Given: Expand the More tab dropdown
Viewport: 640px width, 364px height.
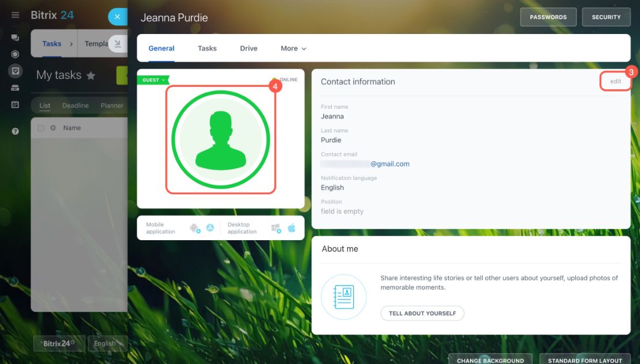Looking at the screenshot, I should tap(293, 48).
